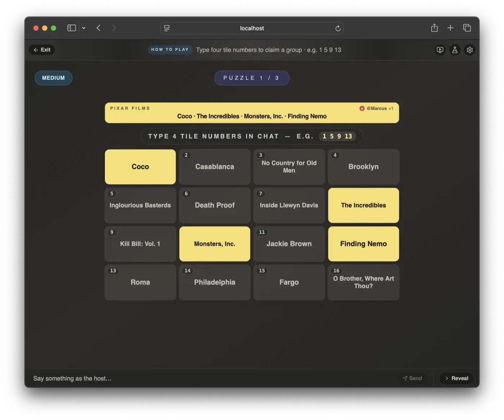Image resolution: width=504 pixels, height=420 pixels.
Task: Click the HOW TO PLAY label
Action: 170,50
